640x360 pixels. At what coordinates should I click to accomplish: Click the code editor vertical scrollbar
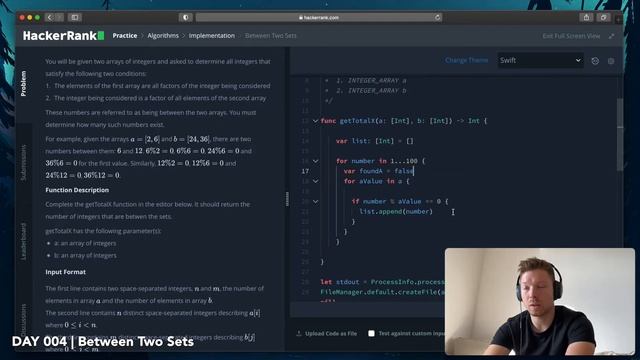pos(620,135)
